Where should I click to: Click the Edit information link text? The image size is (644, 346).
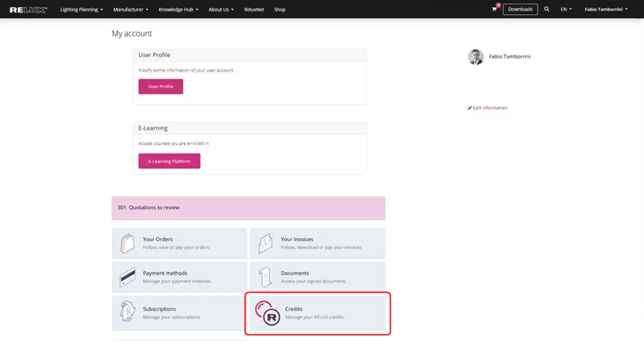point(490,108)
